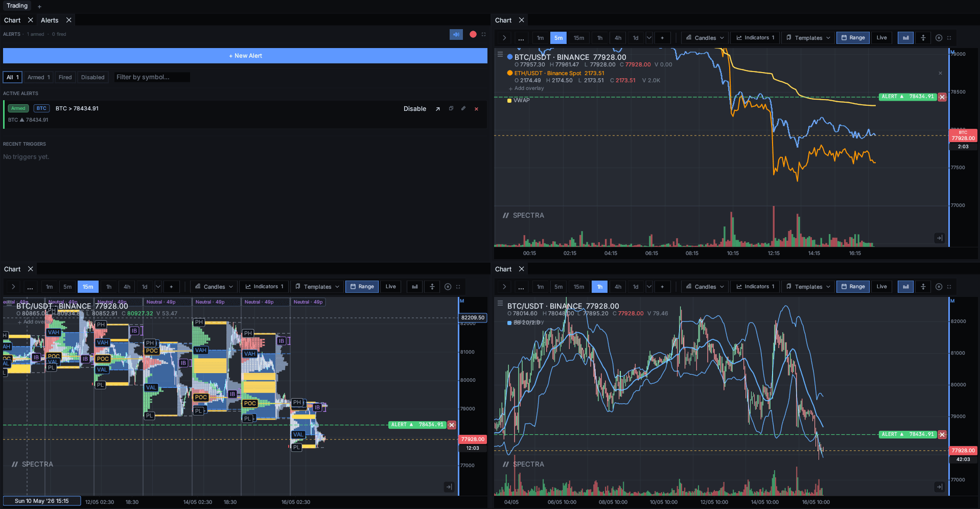Image resolution: width=980 pixels, height=509 pixels.
Task: Toggle Range mode in top-right chart
Action: point(853,38)
